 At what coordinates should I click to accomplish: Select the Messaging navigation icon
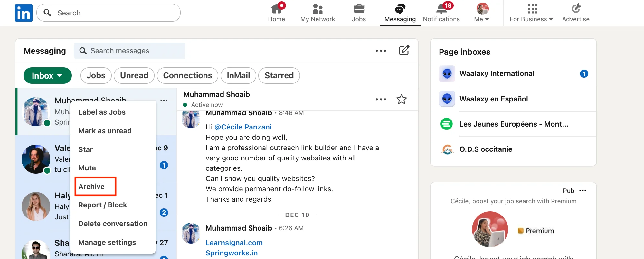[400, 13]
